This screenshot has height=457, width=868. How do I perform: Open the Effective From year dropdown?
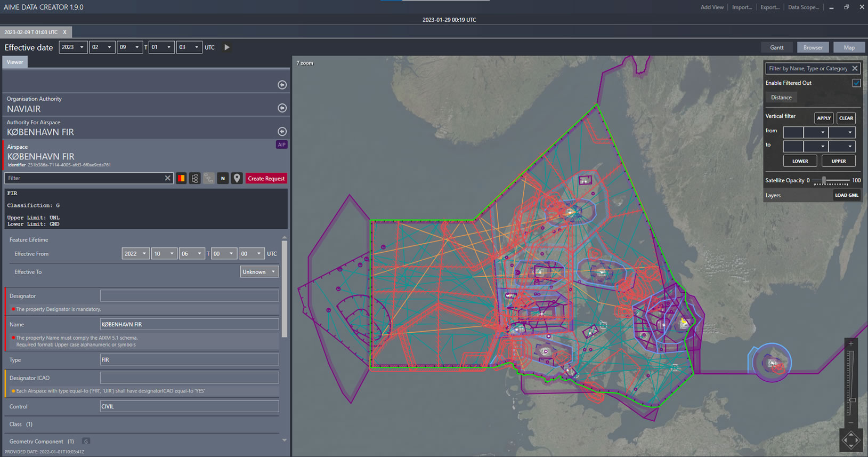(x=135, y=254)
